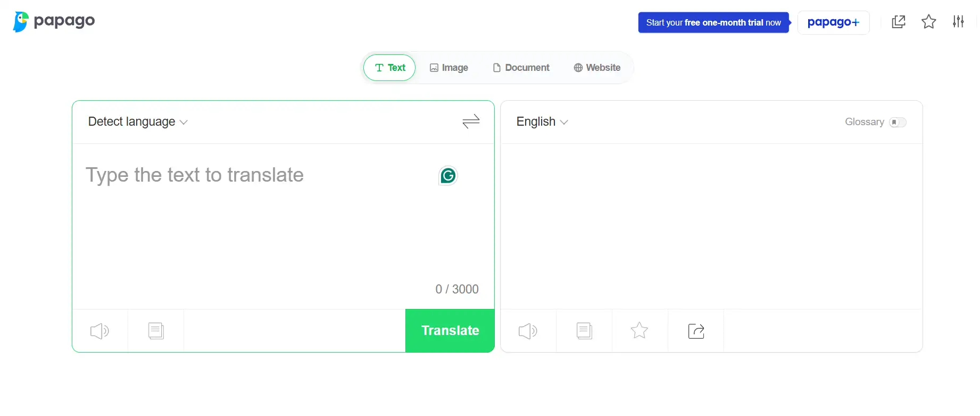980x416 pixels.
Task: Swap source and target languages
Action: [x=471, y=121]
